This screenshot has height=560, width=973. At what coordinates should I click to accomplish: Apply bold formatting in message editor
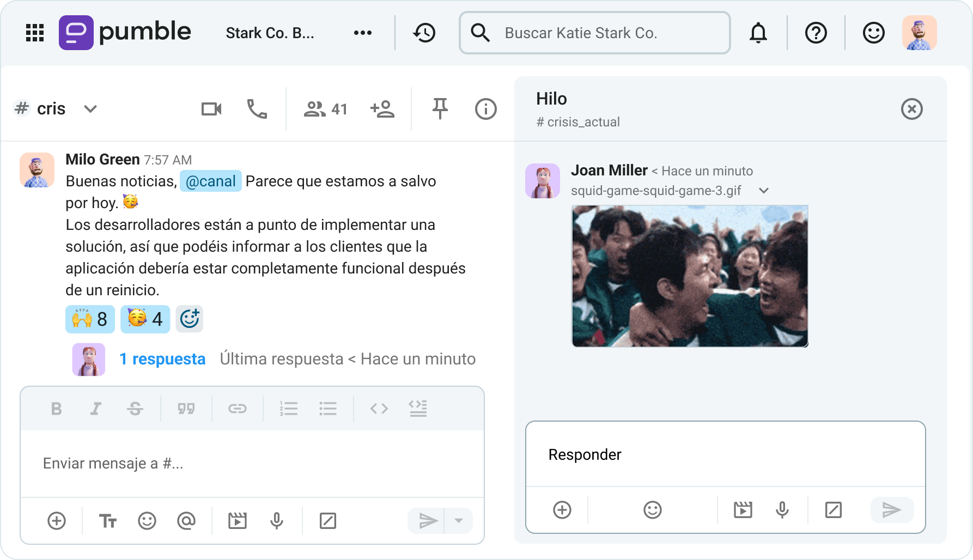[56, 408]
